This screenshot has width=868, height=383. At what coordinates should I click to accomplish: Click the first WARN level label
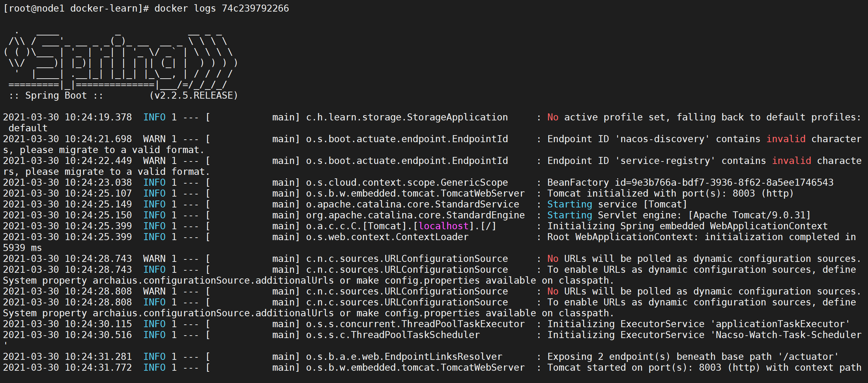154,139
